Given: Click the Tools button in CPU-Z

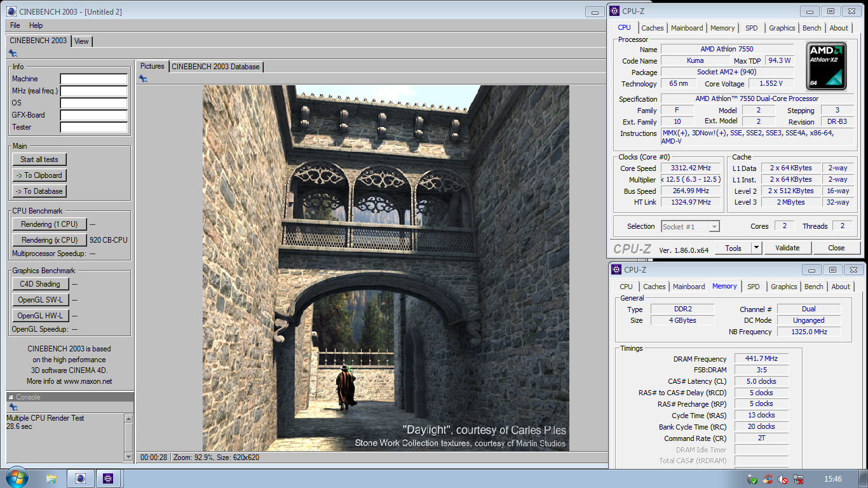Looking at the screenshot, I should (x=733, y=248).
